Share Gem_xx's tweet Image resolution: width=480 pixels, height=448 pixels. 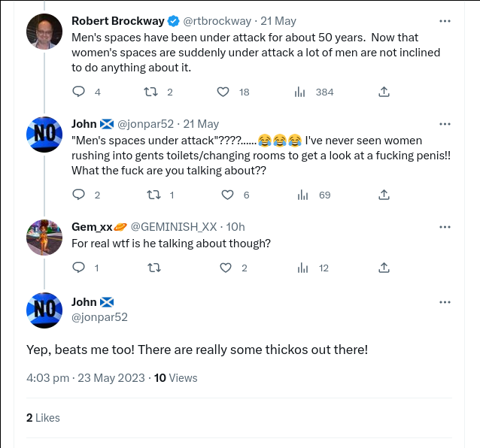(384, 268)
